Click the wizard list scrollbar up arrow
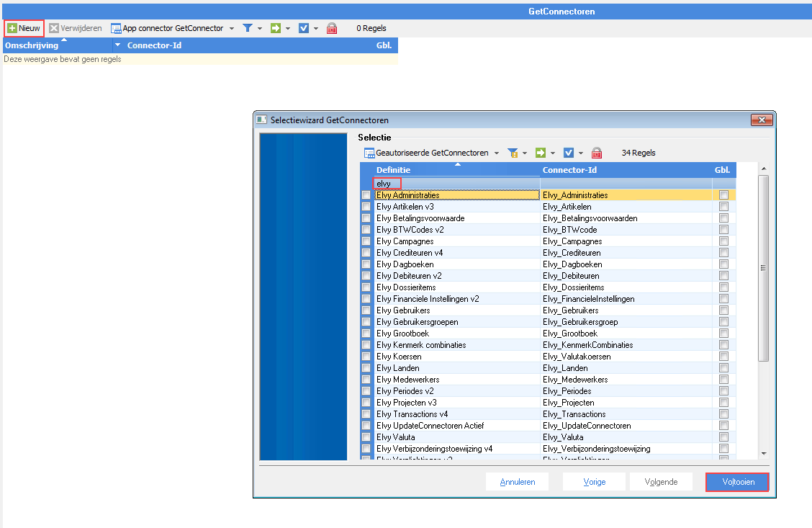 click(x=763, y=169)
